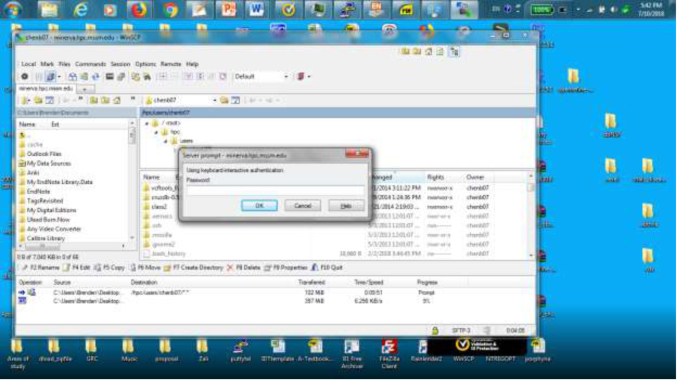Image resolution: width=700 pixels, height=387 pixels.
Task: Open PowerPoint from the taskbar
Action: (x=228, y=9)
